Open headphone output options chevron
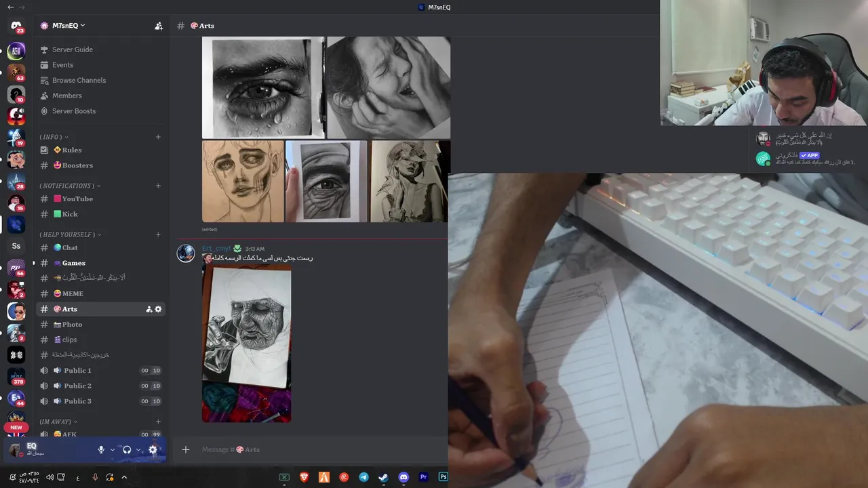Viewport: 868px width, 488px height. [138, 449]
